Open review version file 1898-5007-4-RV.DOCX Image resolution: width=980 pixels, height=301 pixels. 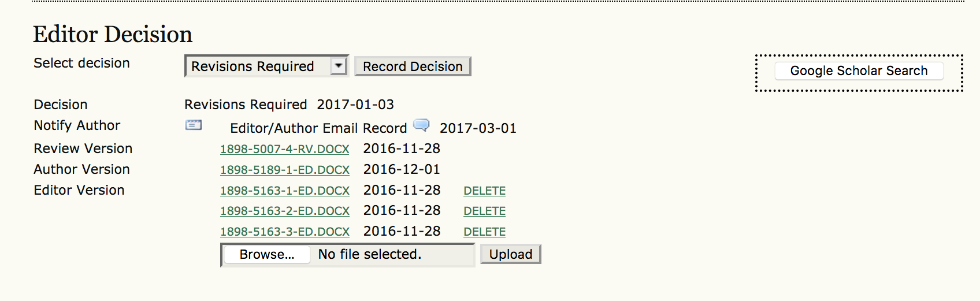(284, 149)
